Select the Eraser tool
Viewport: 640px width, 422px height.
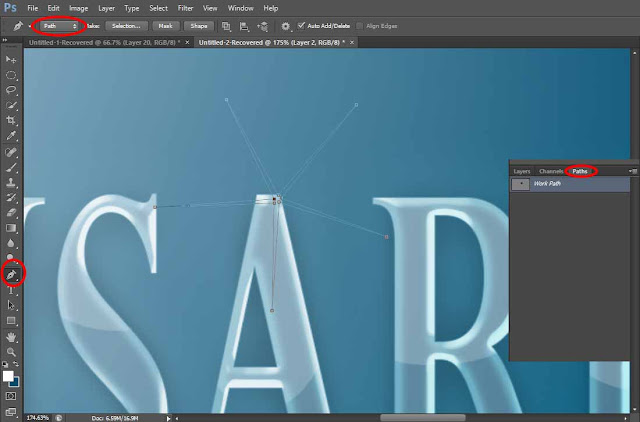point(11,213)
